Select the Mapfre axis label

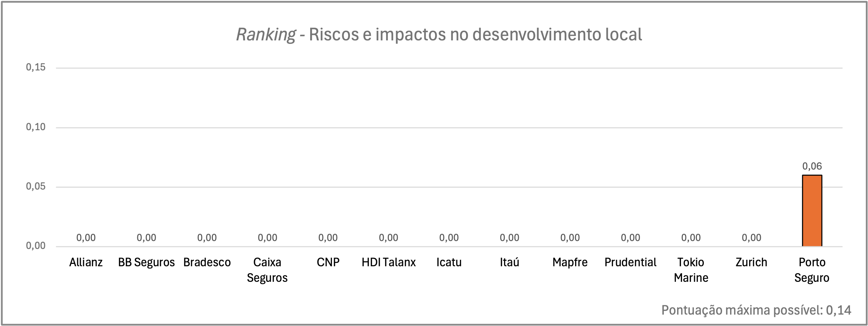point(570,262)
